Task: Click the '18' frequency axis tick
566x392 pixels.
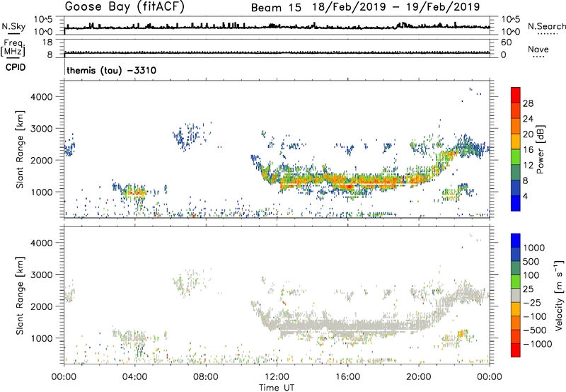Action: pos(47,42)
